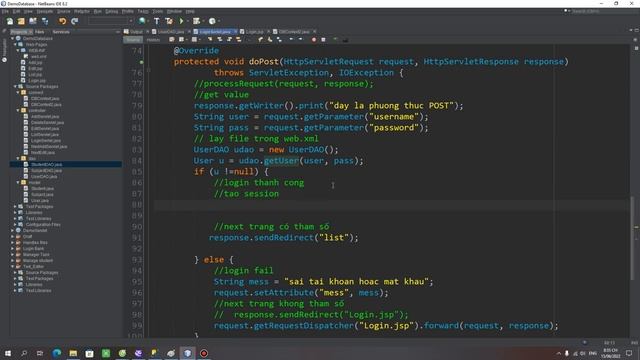Collapse the Web Pages folder
This screenshot has height=360, width=640.
[15, 44]
